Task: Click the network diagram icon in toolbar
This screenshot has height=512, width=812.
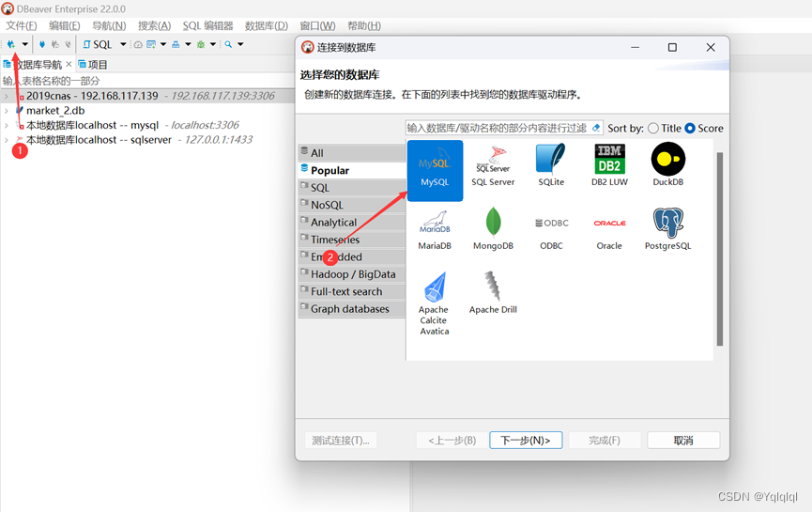Action: click(176, 44)
